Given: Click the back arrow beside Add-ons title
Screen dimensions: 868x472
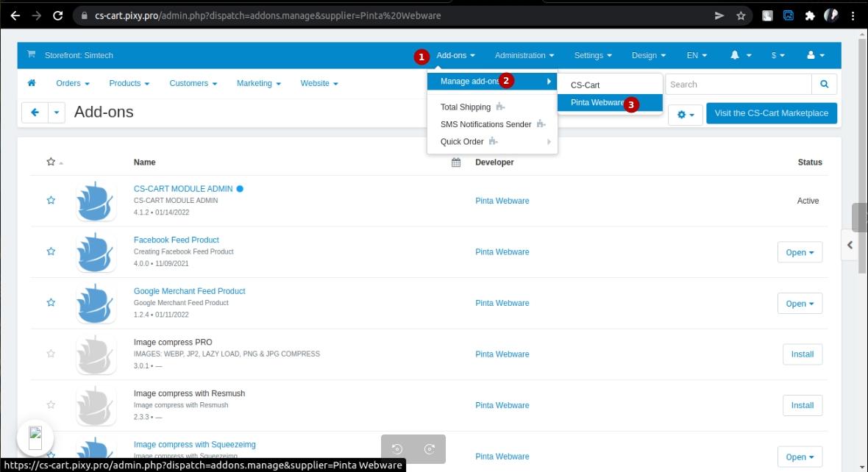Looking at the screenshot, I should (x=35, y=112).
